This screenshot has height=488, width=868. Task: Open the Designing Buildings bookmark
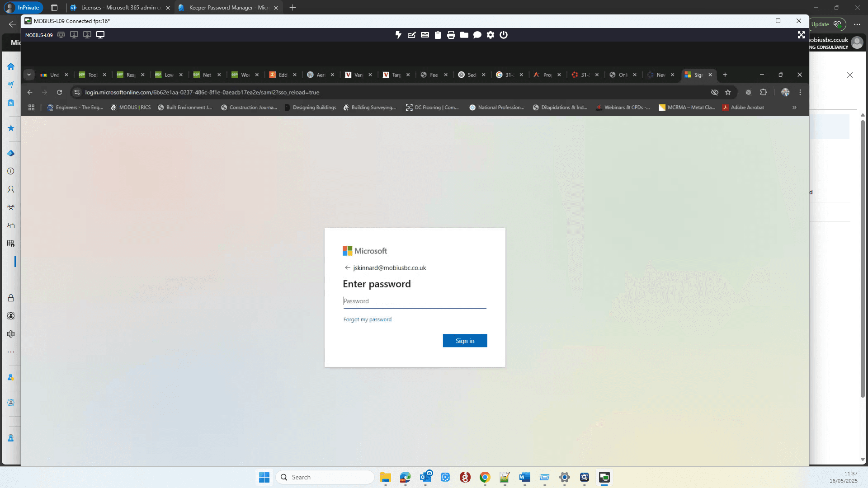310,108
